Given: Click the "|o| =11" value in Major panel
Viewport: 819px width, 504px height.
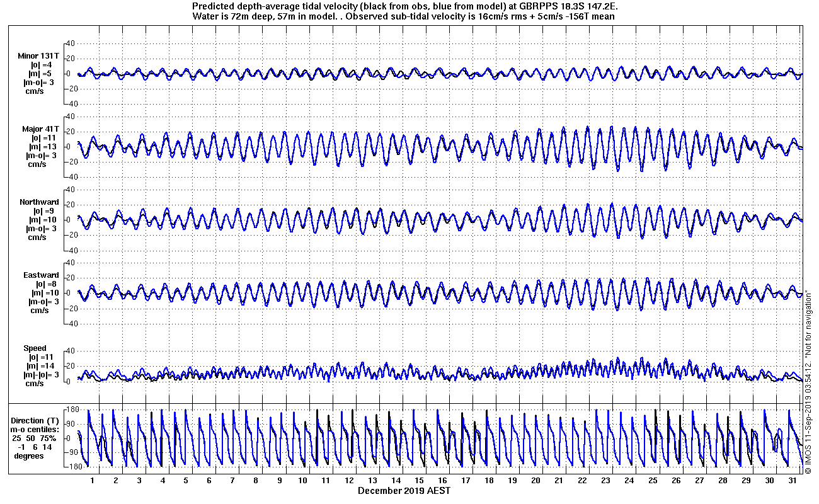Looking at the screenshot, I should (43, 138).
